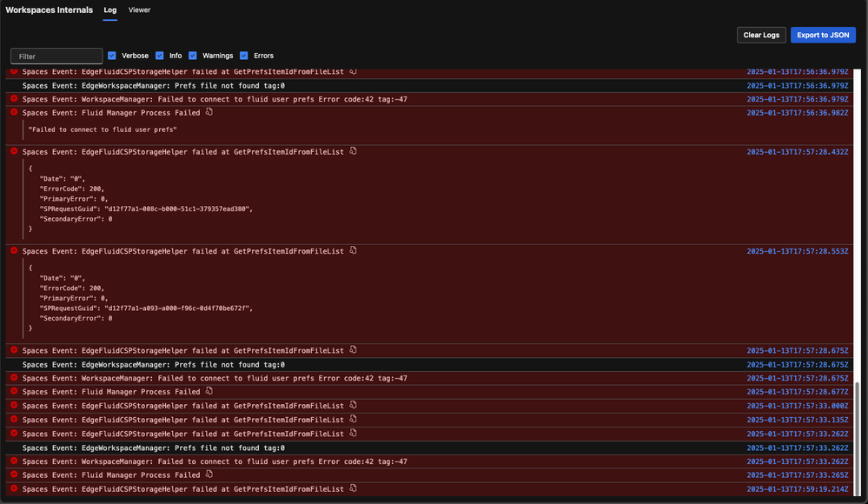The image size is (868, 504).
Task: Open the Viewer tab
Action: click(x=140, y=10)
